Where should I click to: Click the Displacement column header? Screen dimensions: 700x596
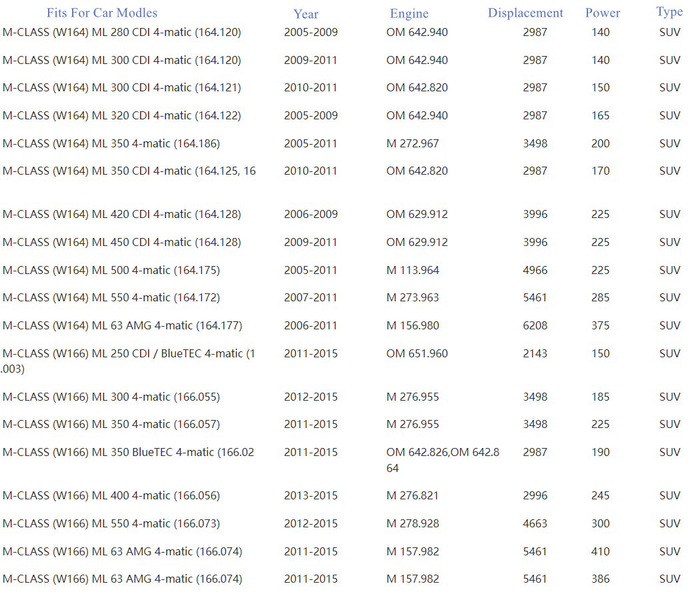coord(525,13)
